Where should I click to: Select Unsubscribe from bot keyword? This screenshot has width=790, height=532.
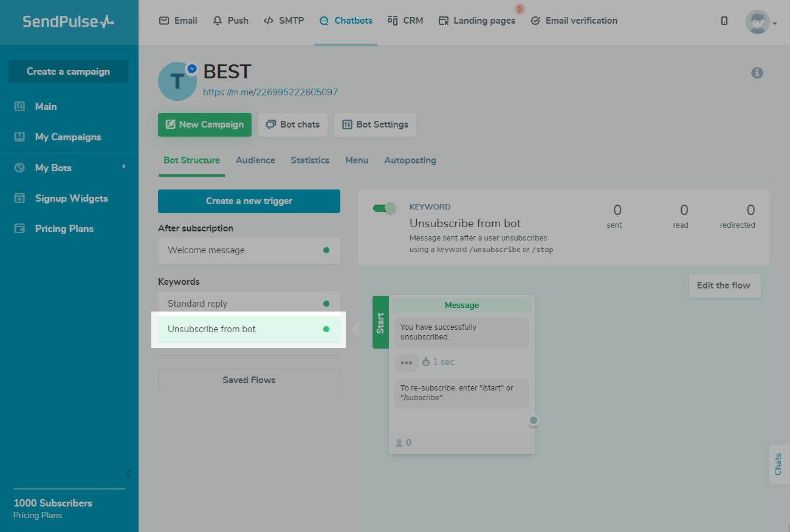pos(249,329)
